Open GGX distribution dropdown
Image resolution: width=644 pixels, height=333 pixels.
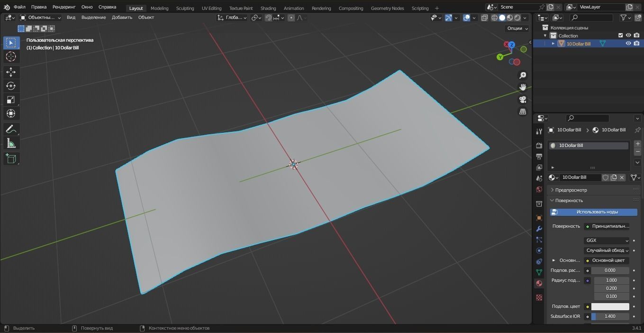[607, 240]
